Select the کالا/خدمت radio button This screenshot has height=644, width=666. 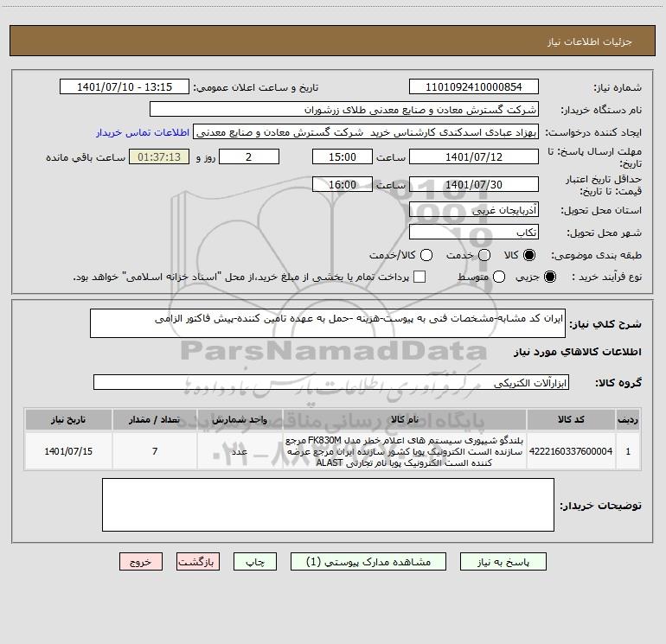tap(426, 255)
